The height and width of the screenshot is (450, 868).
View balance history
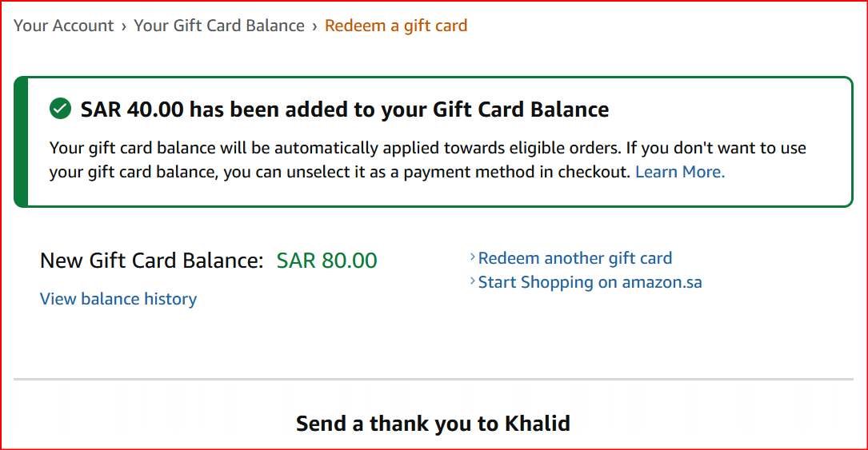(x=118, y=299)
